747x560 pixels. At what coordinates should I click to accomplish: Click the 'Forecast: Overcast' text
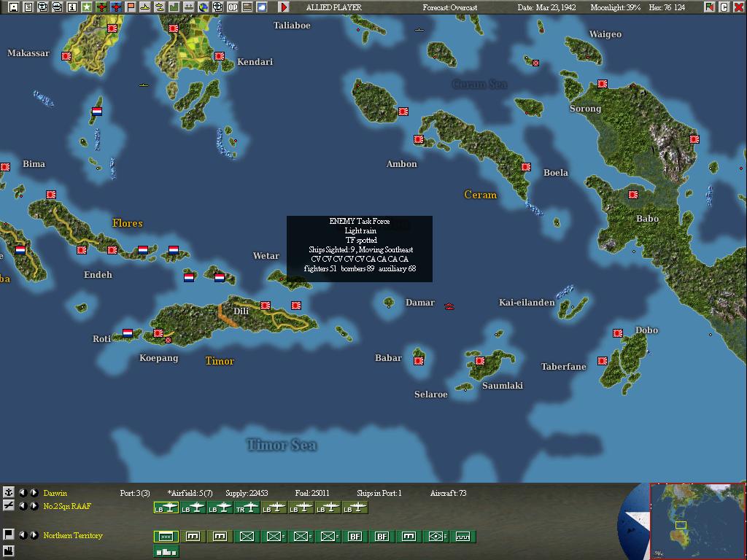[x=449, y=7]
